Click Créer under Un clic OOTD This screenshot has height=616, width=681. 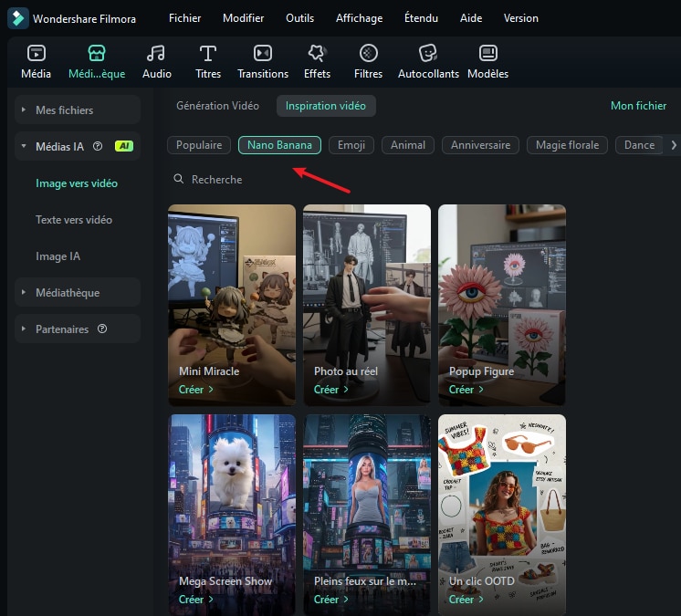tap(466, 599)
